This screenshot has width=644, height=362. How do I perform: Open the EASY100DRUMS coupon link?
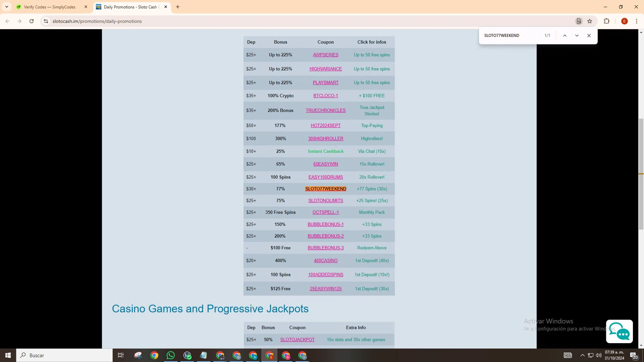click(x=325, y=177)
